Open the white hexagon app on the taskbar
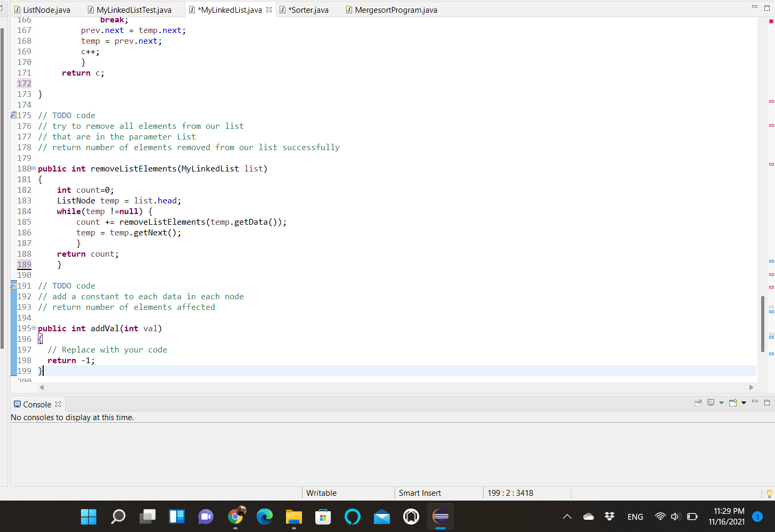 click(x=411, y=517)
